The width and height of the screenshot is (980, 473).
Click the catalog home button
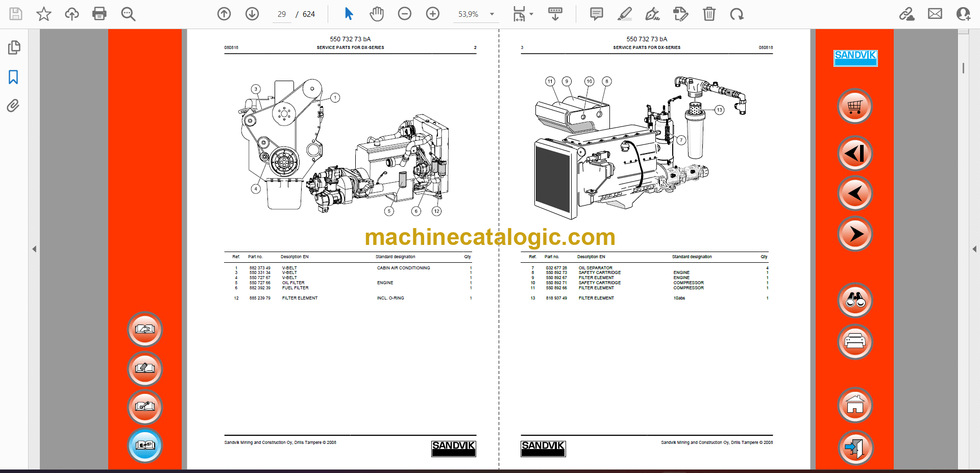coord(855,405)
